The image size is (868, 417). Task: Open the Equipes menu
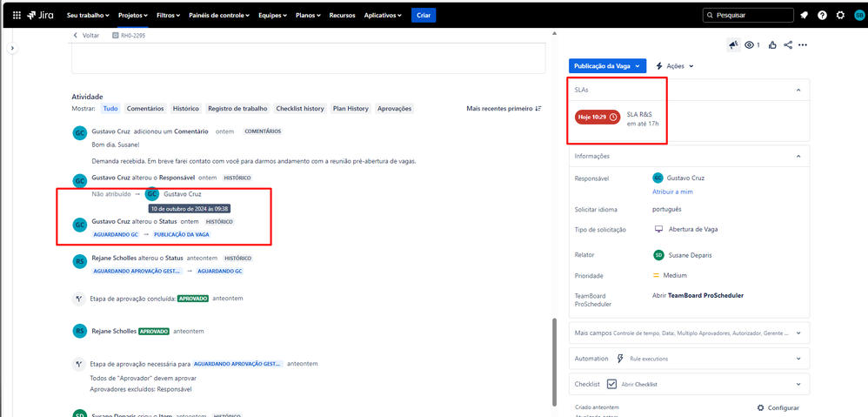tap(272, 16)
